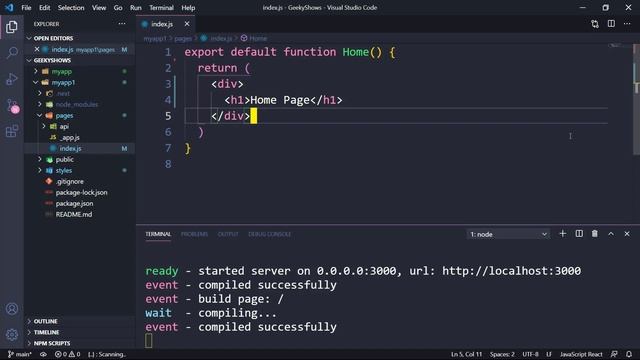Screen dimensions: 640x360
Task: Open the Extensions view icon
Action: pyautogui.click(x=12, y=131)
